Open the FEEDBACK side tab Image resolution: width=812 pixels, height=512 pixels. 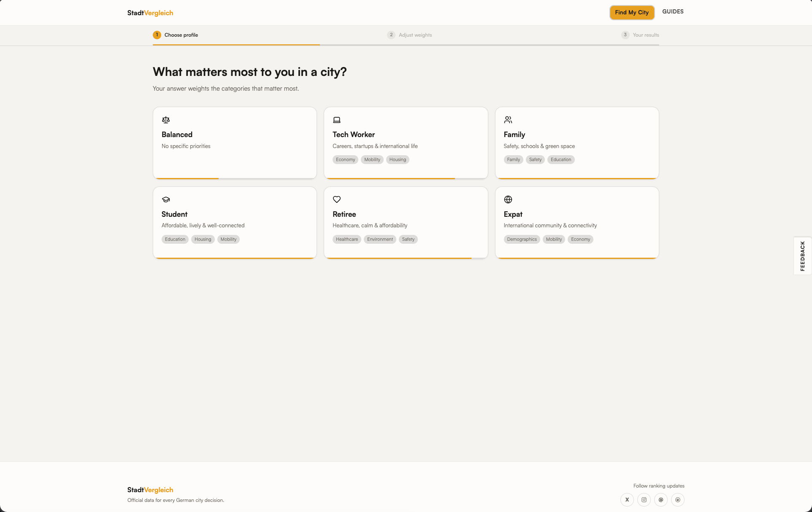(x=802, y=256)
